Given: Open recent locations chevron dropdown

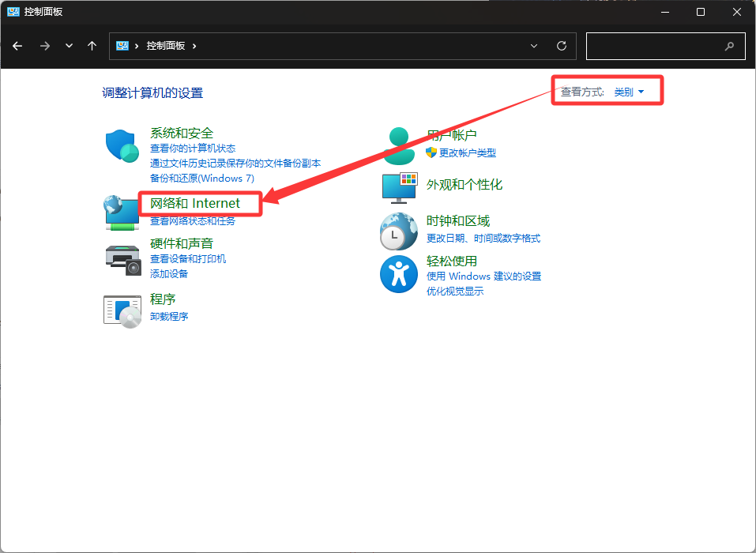Looking at the screenshot, I should coord(69,46).
